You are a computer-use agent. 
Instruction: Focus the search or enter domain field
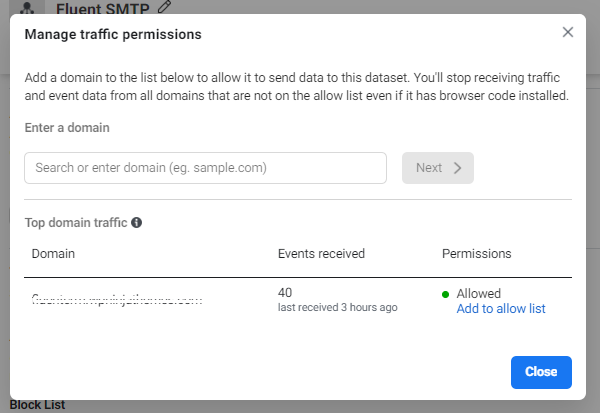205,168
